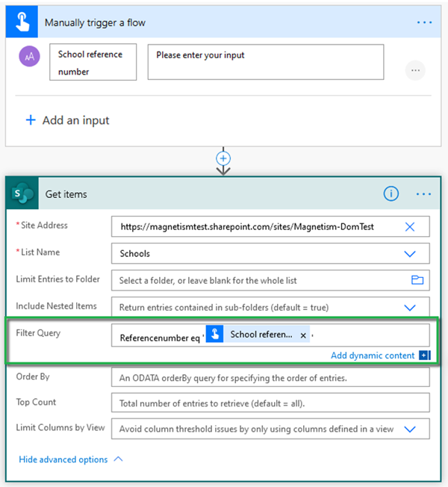Click the text input type avatar icon

tap(30, 56)
